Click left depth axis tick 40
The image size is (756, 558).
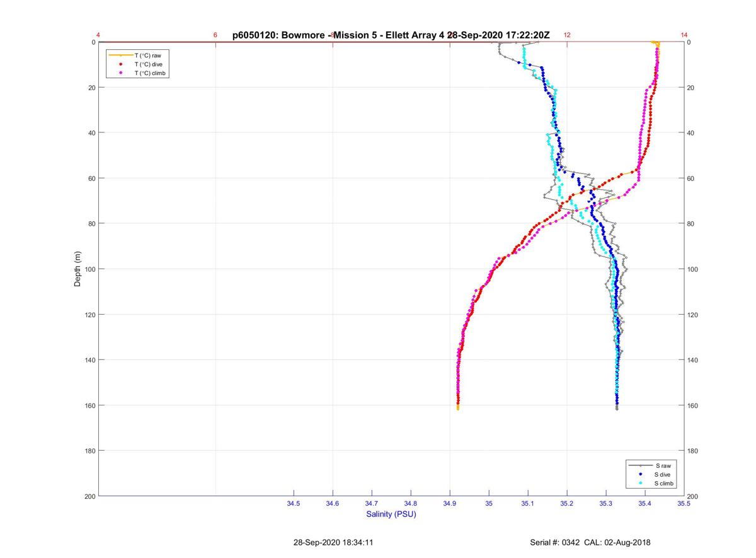91,133
